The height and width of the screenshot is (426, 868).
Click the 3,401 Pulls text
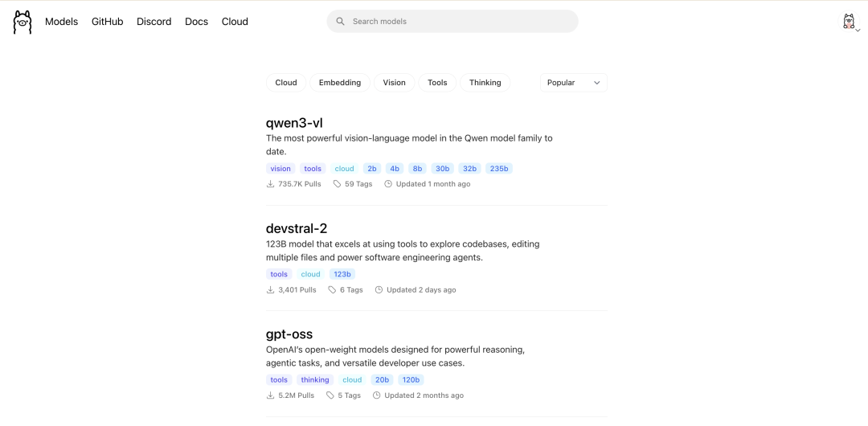click(x=297, y=289)
